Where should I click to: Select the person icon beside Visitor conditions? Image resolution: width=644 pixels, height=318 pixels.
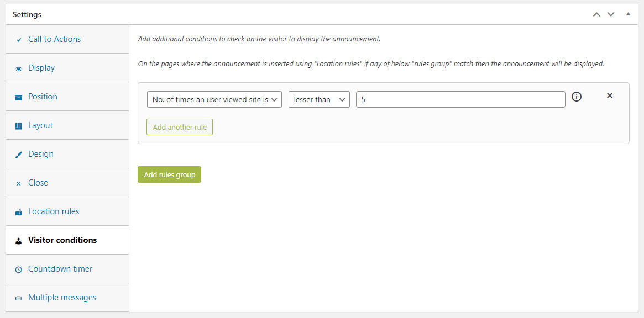[x=18, y=240]
